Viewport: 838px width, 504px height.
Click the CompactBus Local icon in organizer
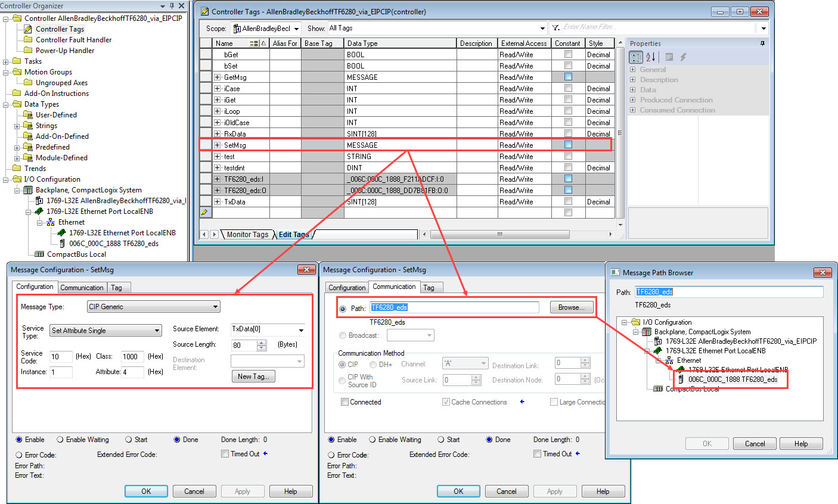click(x=39, y=254)
